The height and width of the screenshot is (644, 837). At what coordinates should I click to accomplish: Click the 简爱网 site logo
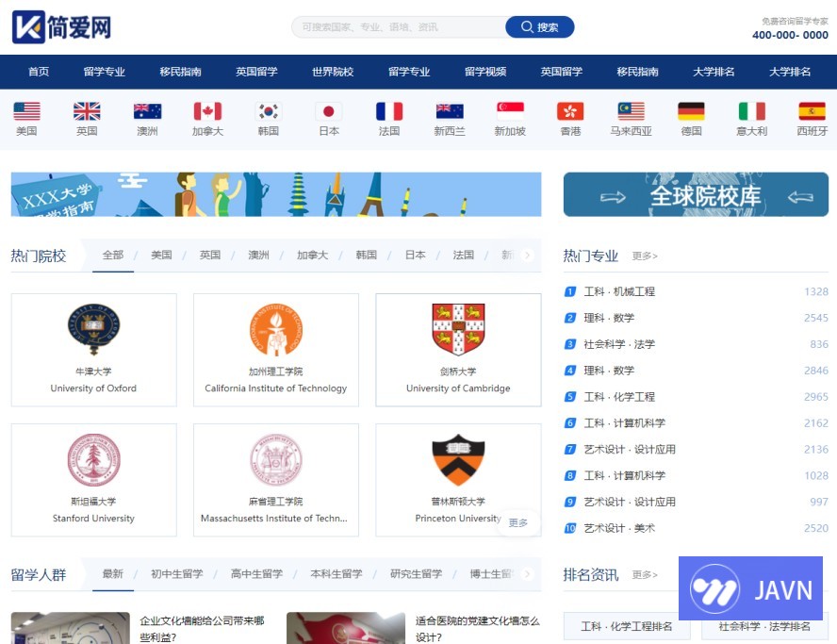[61, 26]
